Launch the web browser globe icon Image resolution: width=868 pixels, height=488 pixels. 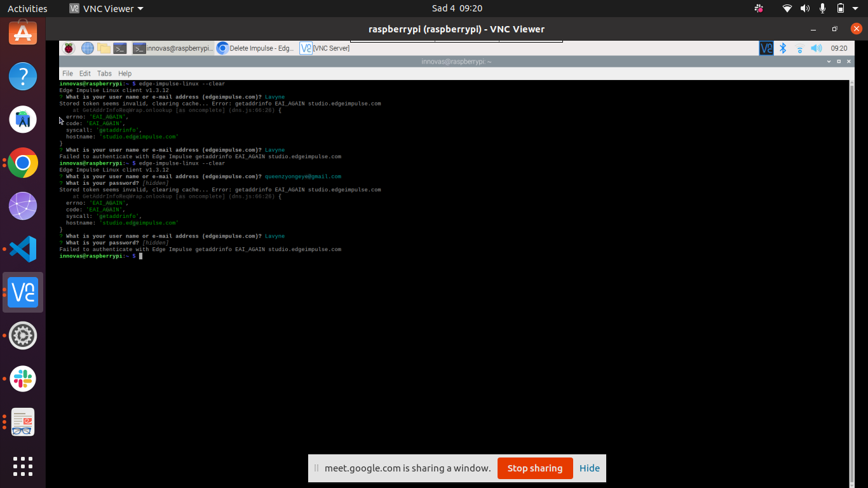87,48
